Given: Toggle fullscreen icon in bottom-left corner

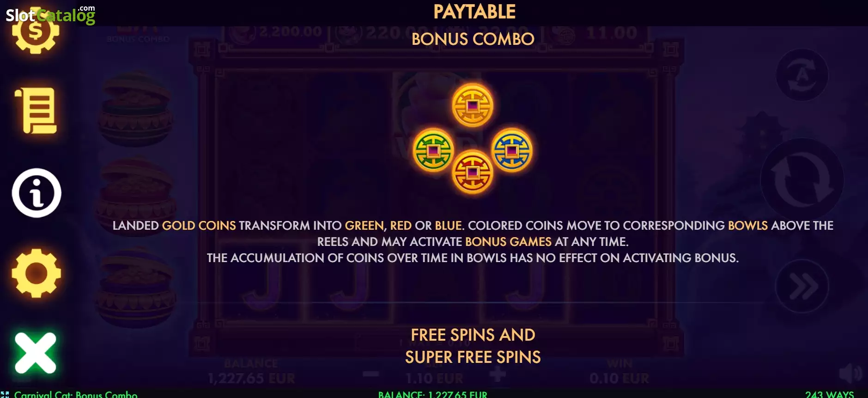Looking at the screenshot, I should [5, 394].
